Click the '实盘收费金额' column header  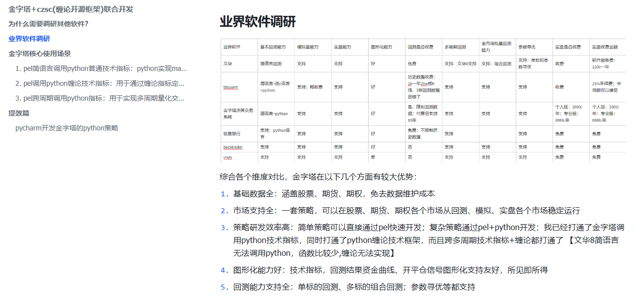pyautogui.click(x=608, y=47)
